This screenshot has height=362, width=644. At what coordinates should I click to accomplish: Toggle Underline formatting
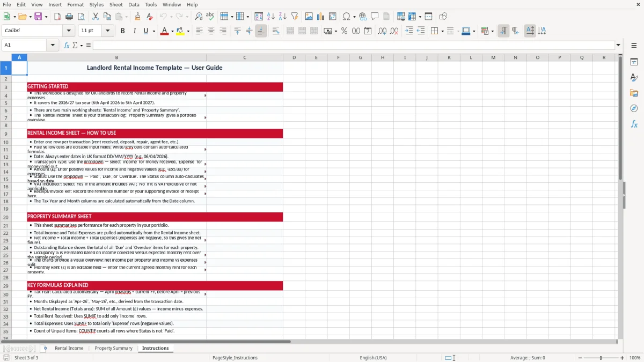tap(145, 31)
